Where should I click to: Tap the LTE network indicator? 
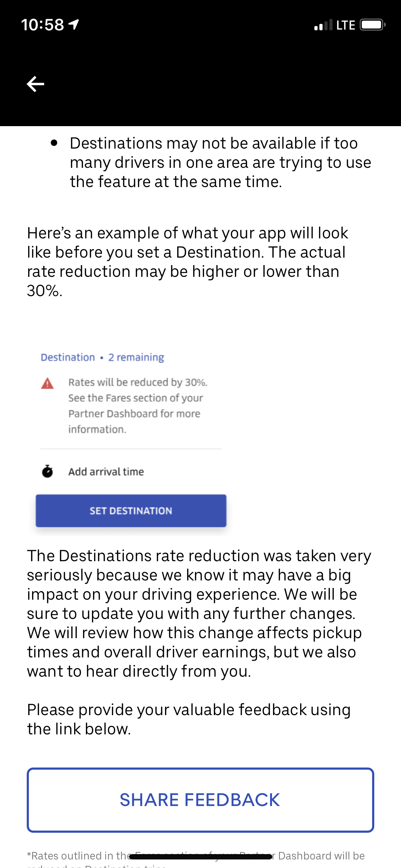point(345,25)
